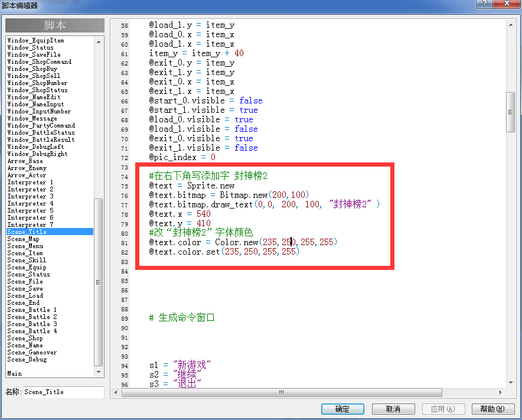Click the 取消 cancel button

pos(393,409)
